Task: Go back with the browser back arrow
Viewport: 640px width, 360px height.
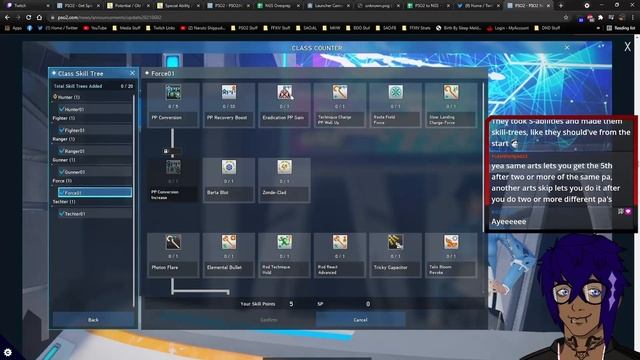Action: point(7,18)
